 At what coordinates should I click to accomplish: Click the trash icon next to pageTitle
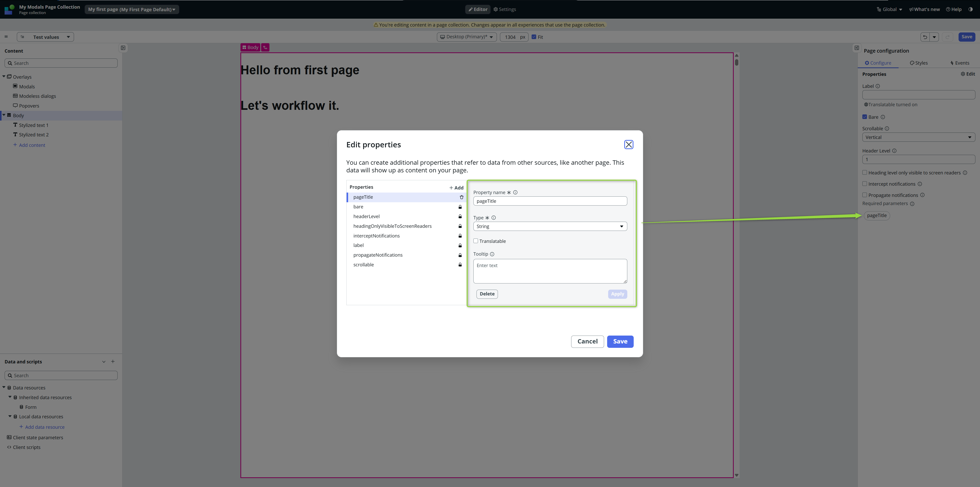pos(461,197)
